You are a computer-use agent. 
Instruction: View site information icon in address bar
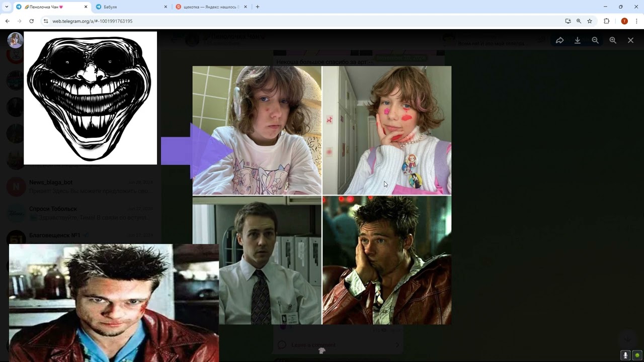tap(46, 21)
